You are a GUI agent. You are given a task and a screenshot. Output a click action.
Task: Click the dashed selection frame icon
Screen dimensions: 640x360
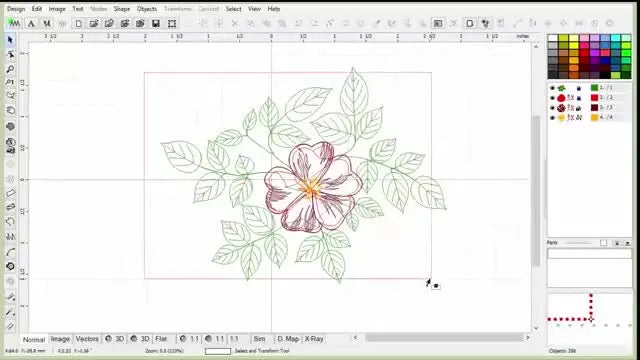tap(172, 24)
